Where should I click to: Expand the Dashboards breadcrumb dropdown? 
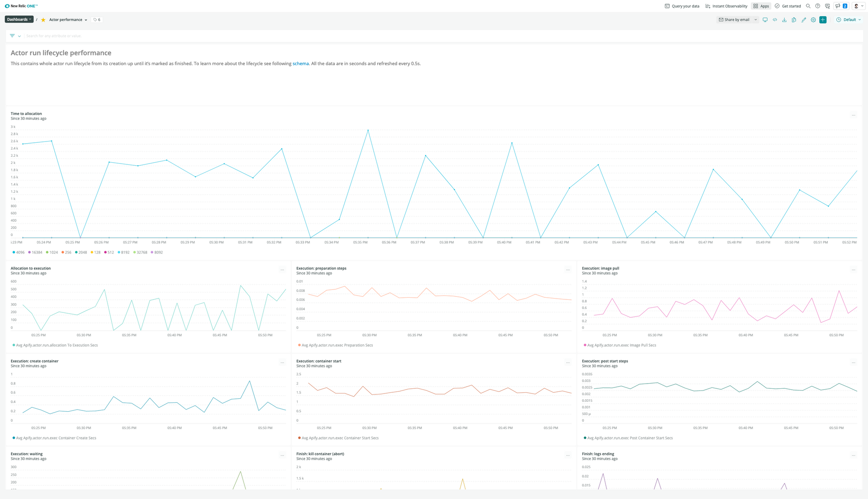pyautogui.click(x=19, y=19)
